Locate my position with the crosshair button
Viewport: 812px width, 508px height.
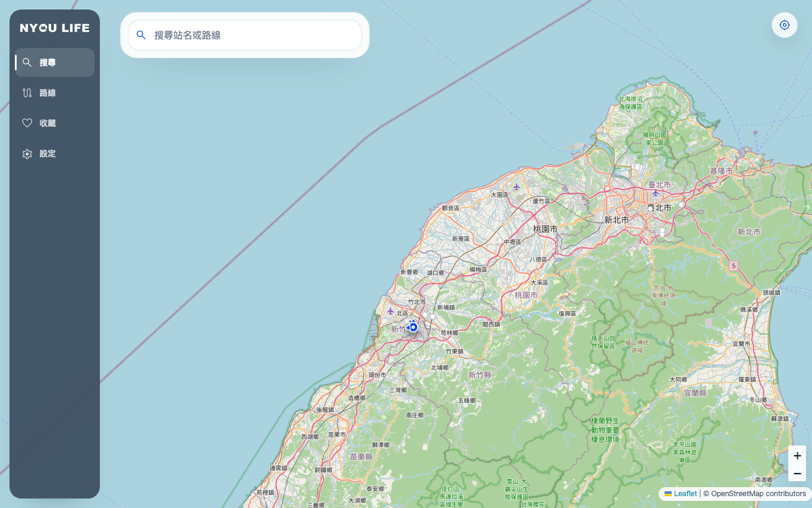(x=785, y=25)
